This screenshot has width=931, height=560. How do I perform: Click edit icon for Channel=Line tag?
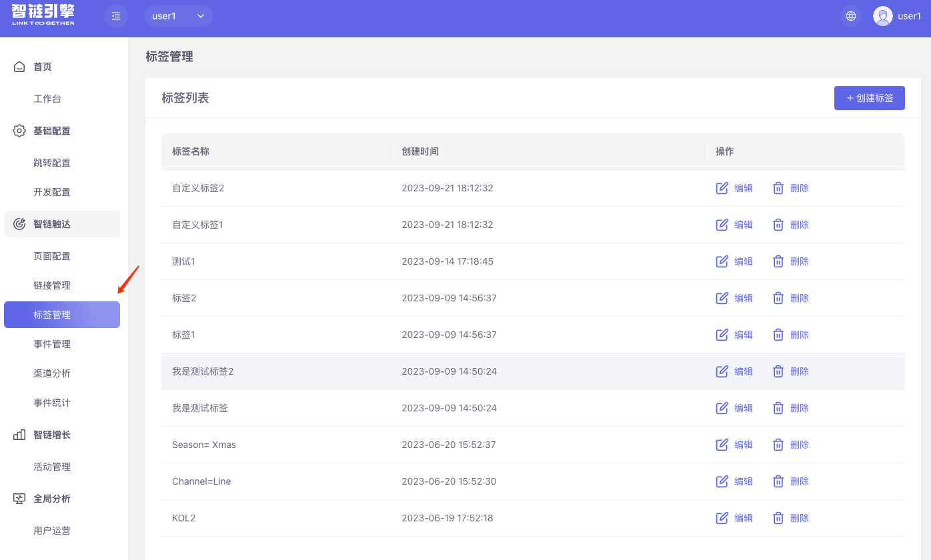coord(722,481)
